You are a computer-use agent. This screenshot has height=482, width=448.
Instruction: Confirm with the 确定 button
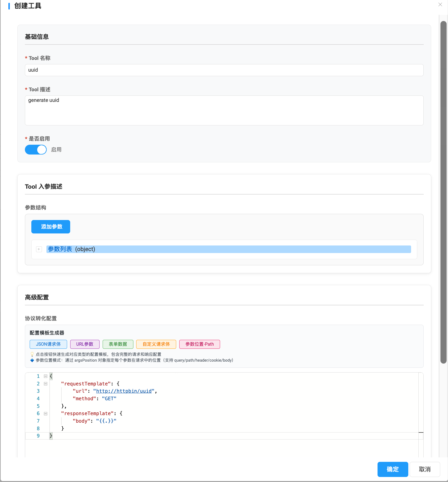pos(393,469)
